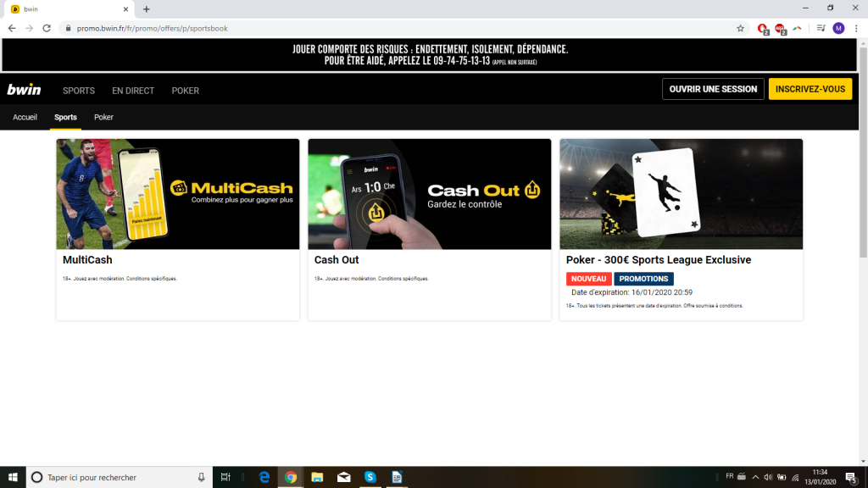
Task: Click the colored arc extension icon
Action: click(797, 28)
